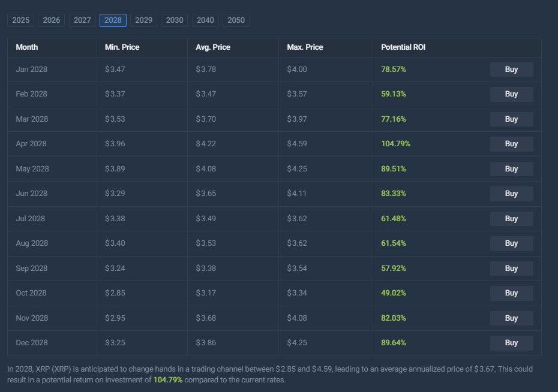Hit Buy in the May 2028 row

click(x=511, y=169)
